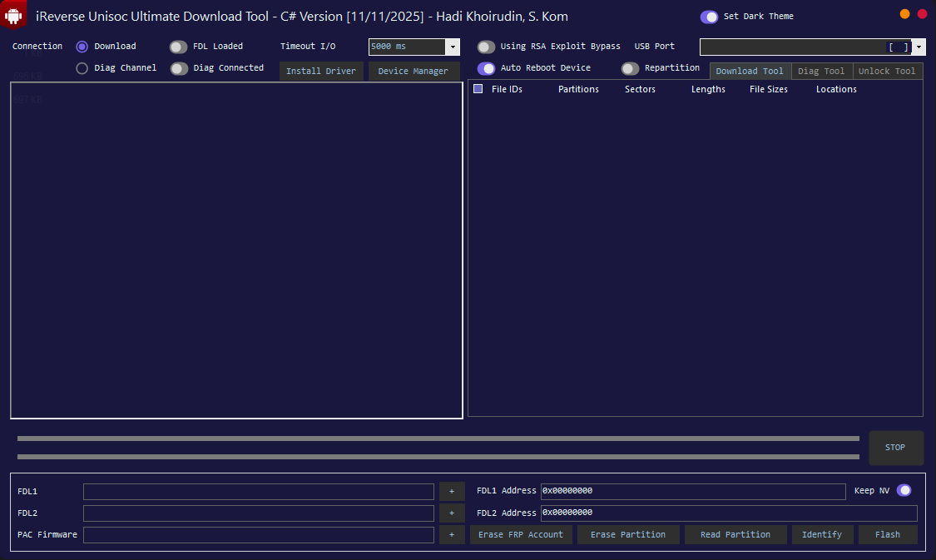Click the + icon next to FDL1
The image size is (936, 560).
point(452,491)
